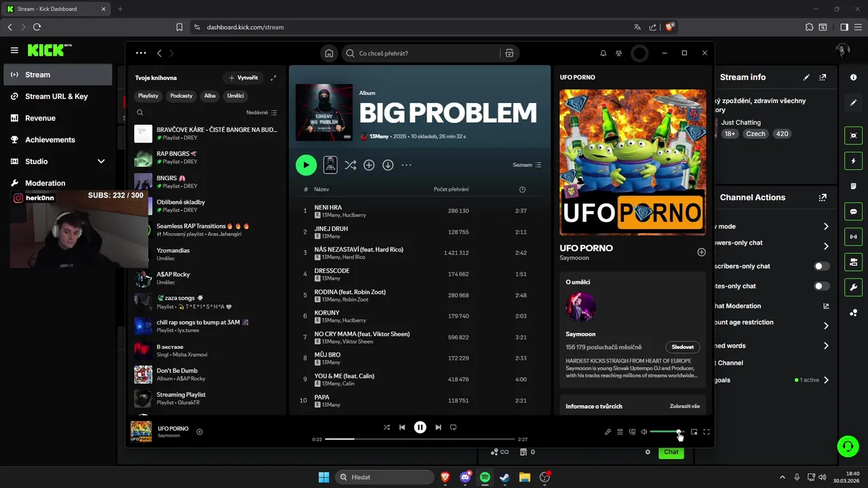Image resolution: width=868 pixels, height=488 pixels.
Task: Pop out the Channel Actions panel
Action: (823, 197)
